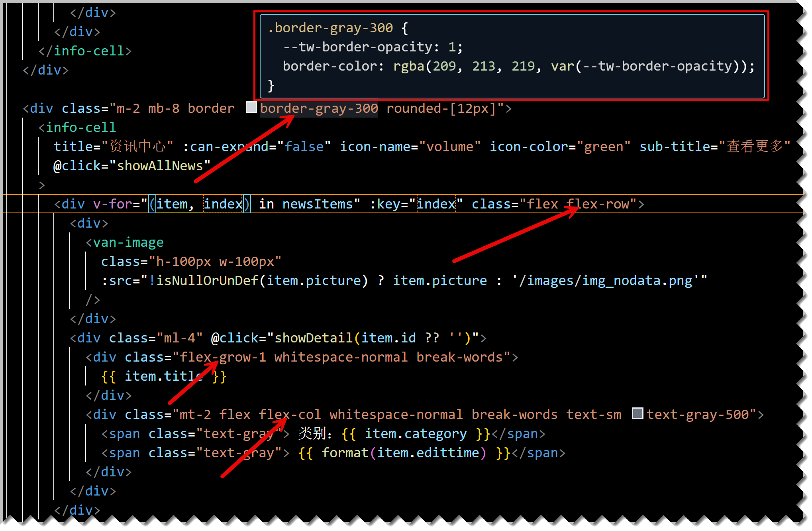Click the rgba border-color value in tooltip
The width and height of the screenshot is (812, 531).
[x=408, y=66]
